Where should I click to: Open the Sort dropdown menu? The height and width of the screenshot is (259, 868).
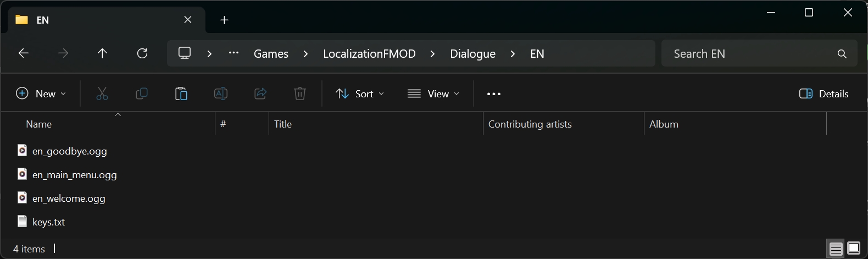pos(360,93)
